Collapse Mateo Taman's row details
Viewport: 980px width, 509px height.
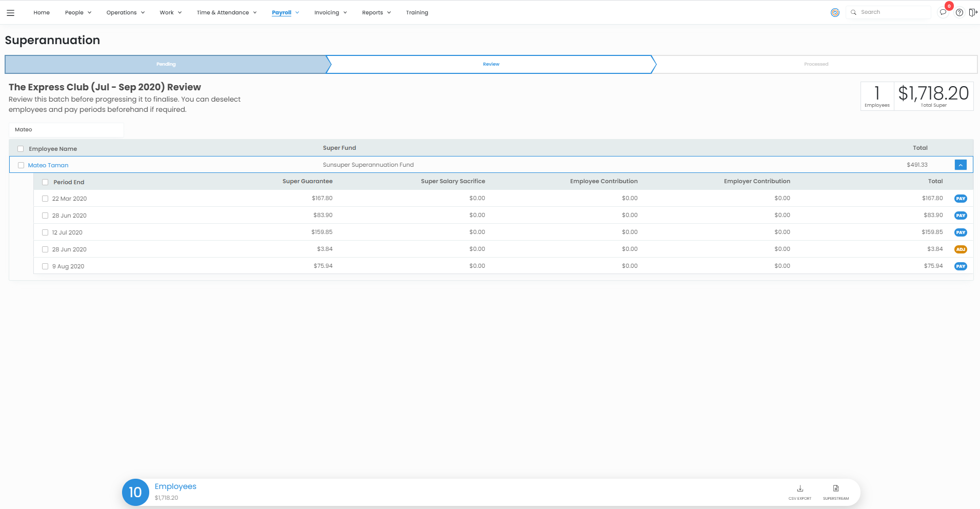point(960,165)
